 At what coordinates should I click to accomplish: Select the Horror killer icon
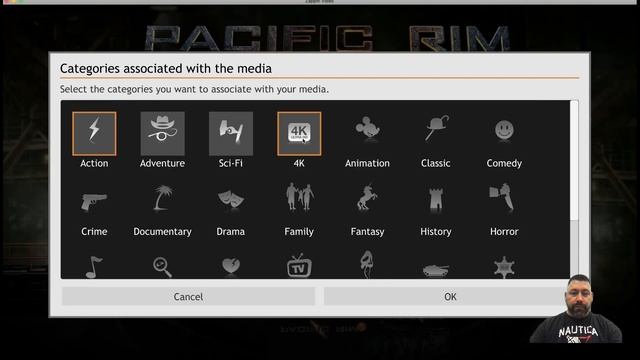502,198
